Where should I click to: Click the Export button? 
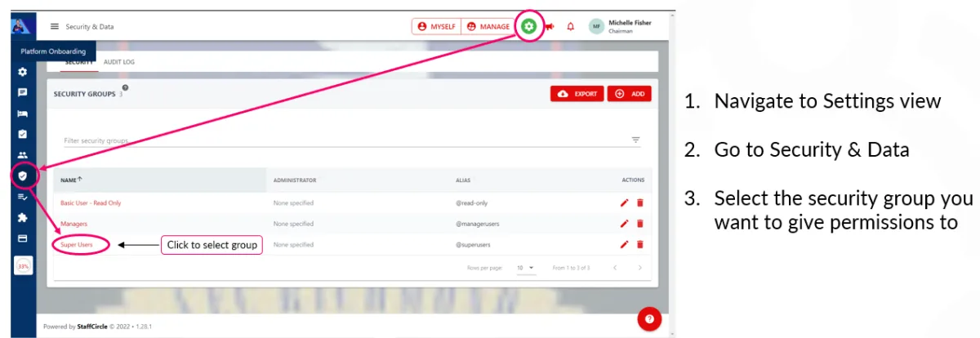click(577, 94)
